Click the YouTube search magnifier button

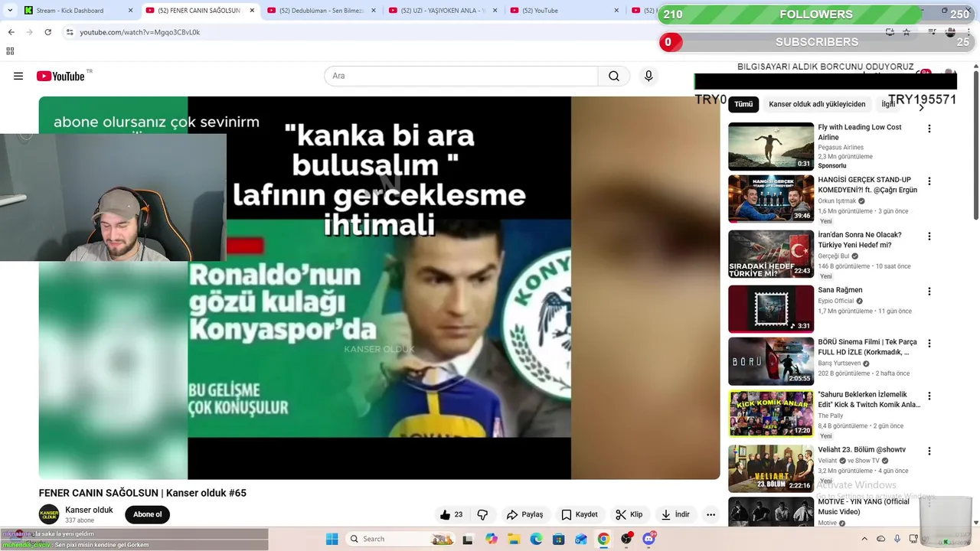(x=614, y=76)
